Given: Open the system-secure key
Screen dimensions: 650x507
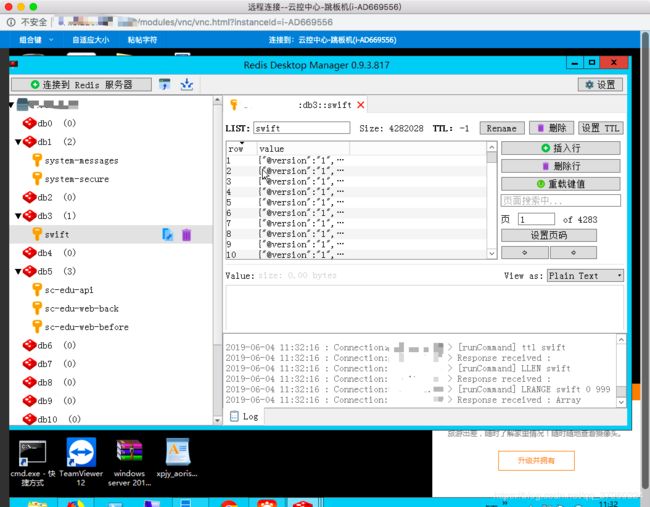Looking at the screenshot, I should (x=77, y=179).
